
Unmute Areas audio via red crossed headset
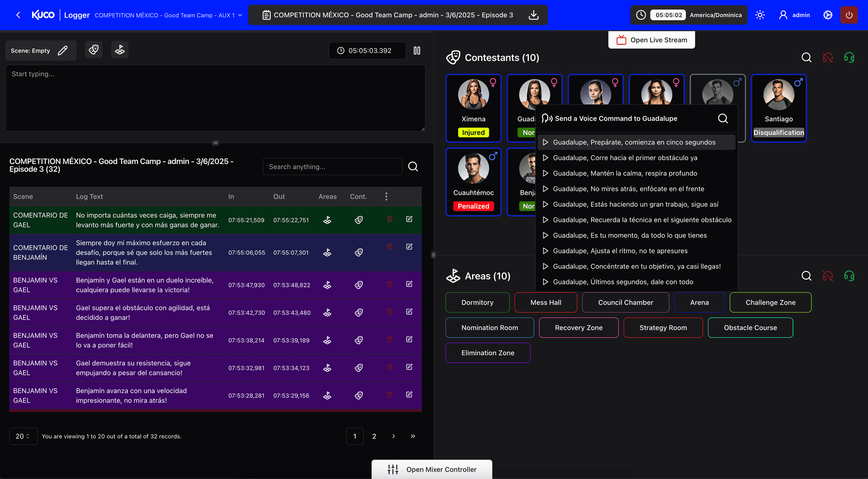click(828, 275)
